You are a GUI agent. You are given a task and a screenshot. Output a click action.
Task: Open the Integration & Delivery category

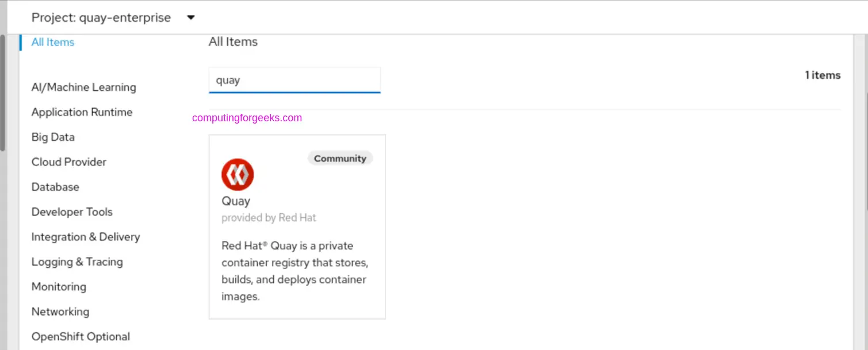(86, 236)
